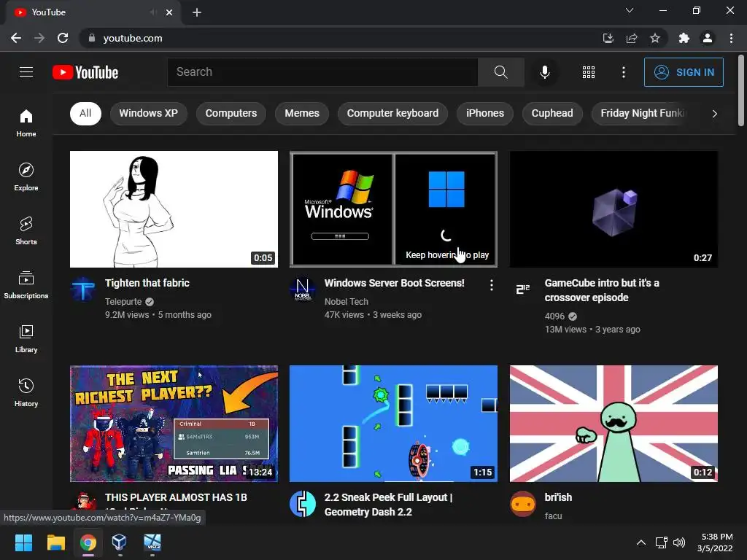Click the browser forward arrow
This screenshot has width=747, height=560.
tap(39, 38)
